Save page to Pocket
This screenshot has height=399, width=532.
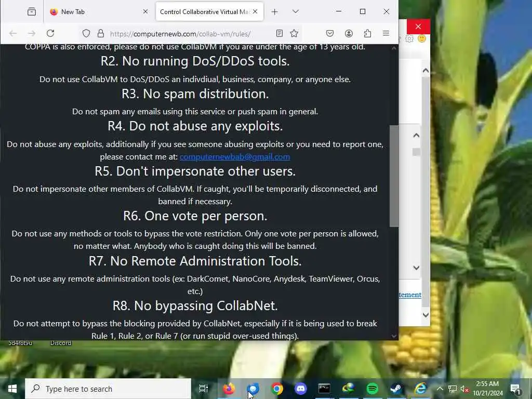330,33
